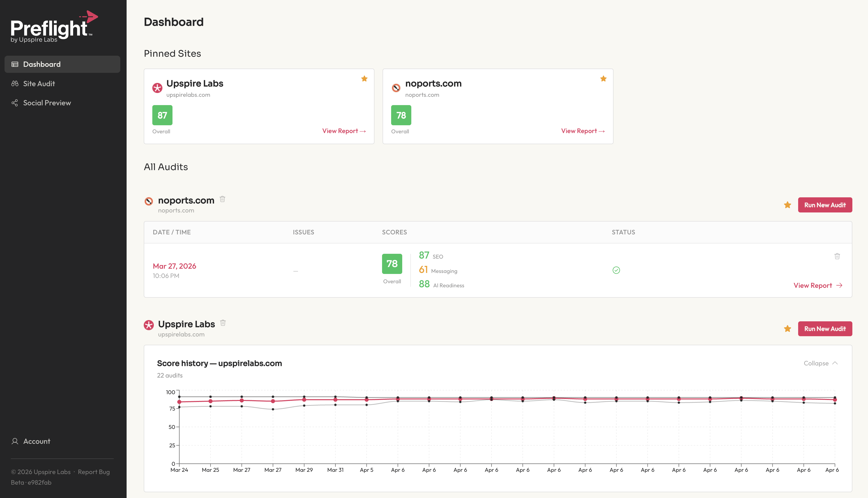
Task: Open the Dashboard sidebar item
Action: pos(62,64)
